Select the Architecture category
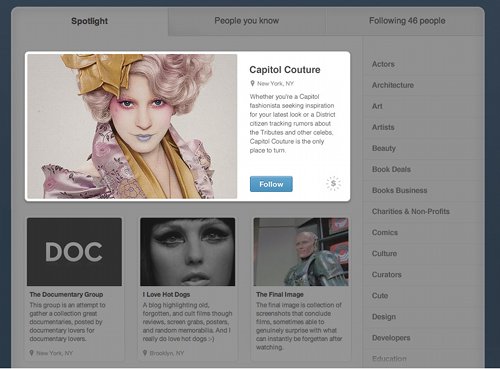The width and height of the screenshot is (500, 369). [423, 85]
